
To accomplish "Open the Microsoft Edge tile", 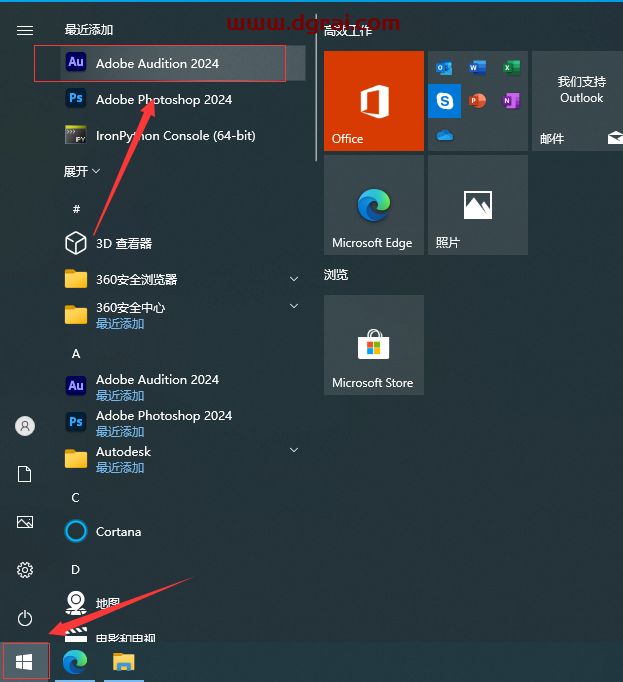I will click(373, 205).
